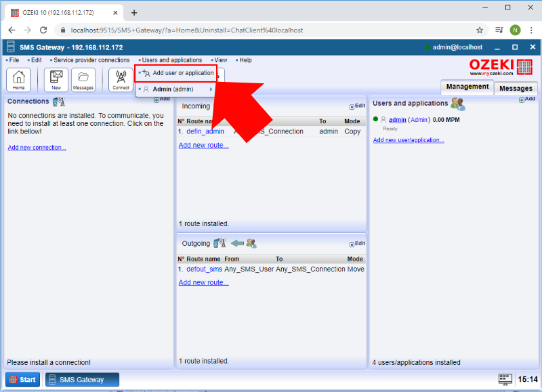542x392 pixels.
Task: Select the OZEKI 10 browser tab
Action: pyautogui.click(x=64, y=13)
